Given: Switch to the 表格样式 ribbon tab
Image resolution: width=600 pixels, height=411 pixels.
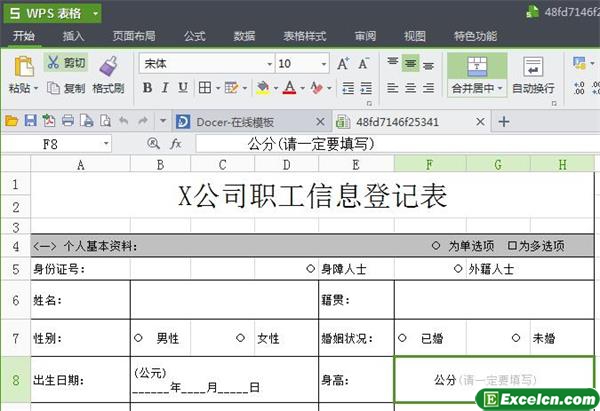Looking at the screenshot, I should coord(305,36).
